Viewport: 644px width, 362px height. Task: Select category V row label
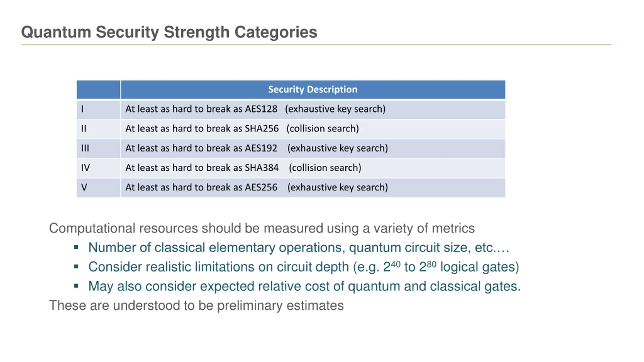(x=98, y=188)
